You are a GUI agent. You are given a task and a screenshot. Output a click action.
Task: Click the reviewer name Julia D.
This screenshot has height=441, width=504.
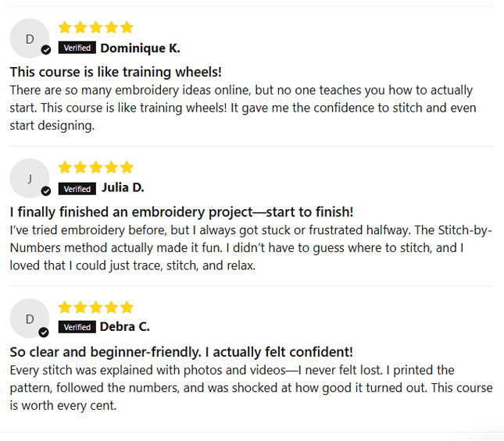[x=123, y=188]
